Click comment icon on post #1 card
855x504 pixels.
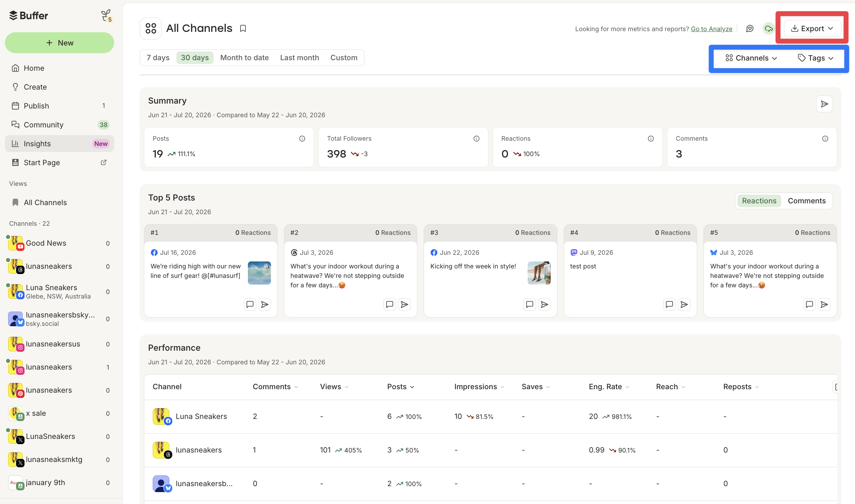[250, 304]
